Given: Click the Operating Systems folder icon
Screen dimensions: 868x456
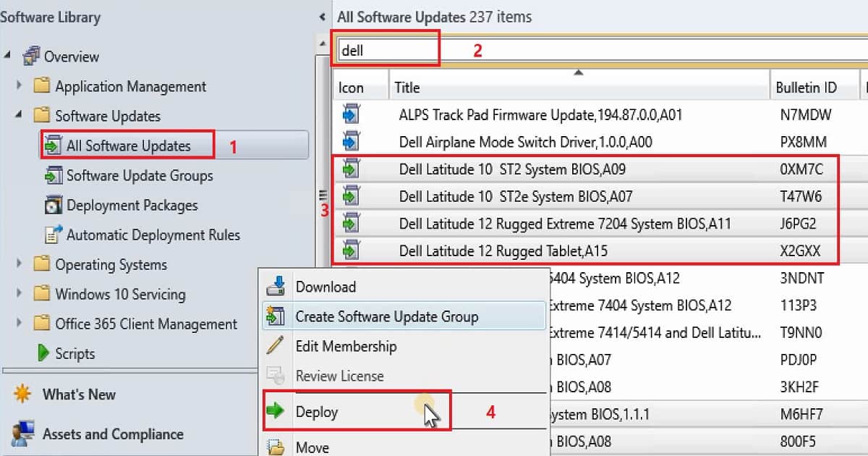Looking at the screenshot, I should coord(43,264).
